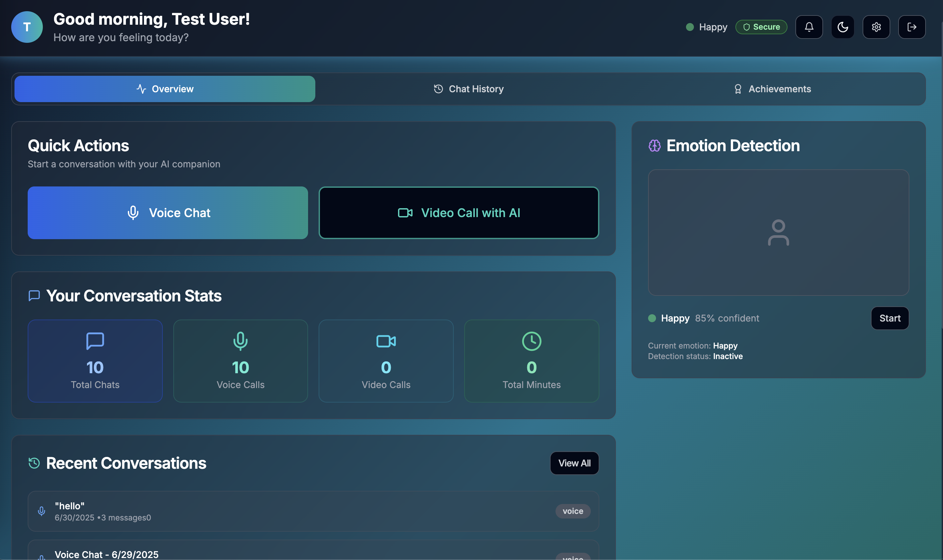This screenshot has width=943, height=560.
Task: Click the Happy mood status indicator
Action: click(706, 27)
